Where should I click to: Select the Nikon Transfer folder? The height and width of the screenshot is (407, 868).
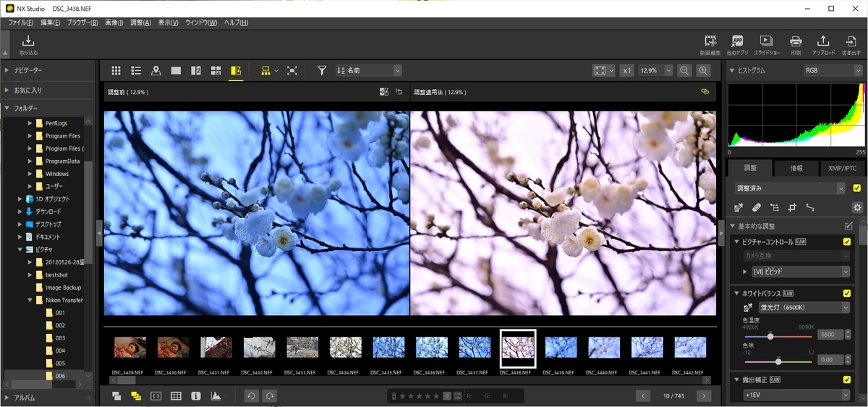[64, 300]
